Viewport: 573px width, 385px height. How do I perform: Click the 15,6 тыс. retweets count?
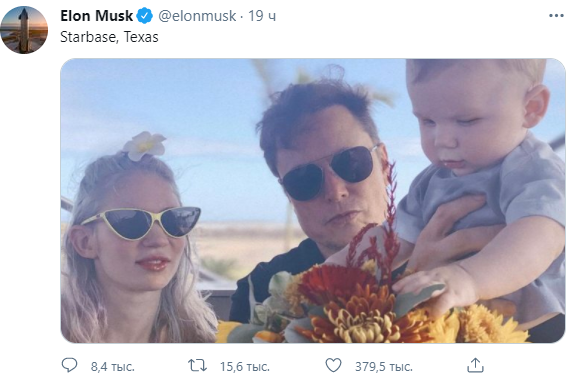pos(244,366)
